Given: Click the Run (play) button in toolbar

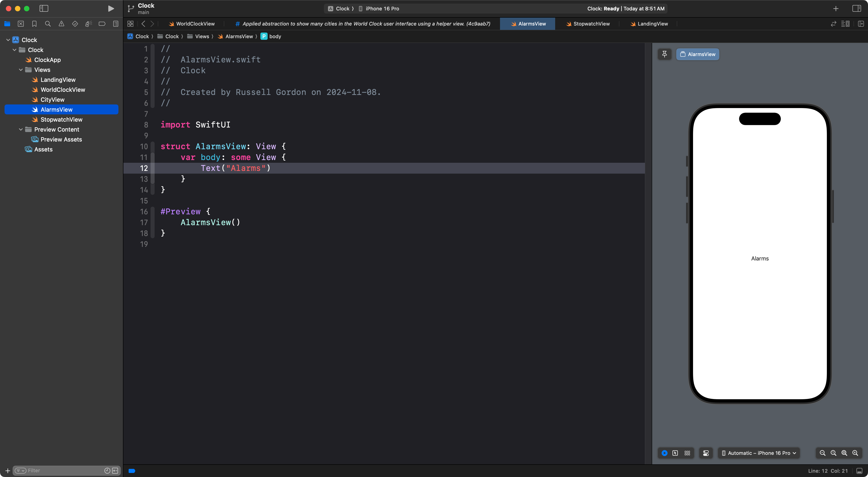Looking at the screenshot, I should click(x=111, y=8).
